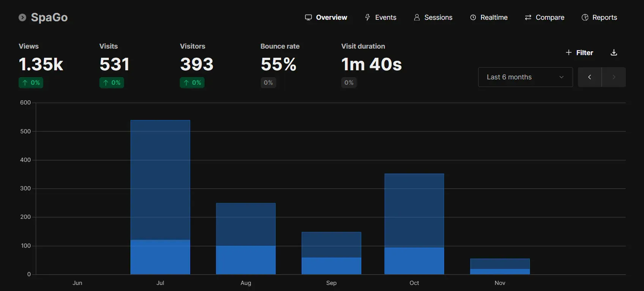Click the August bar in chart
The image size is (644, 291).
[246, 239]
